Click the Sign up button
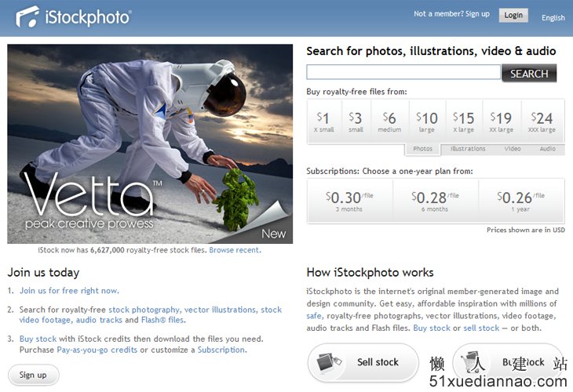This screenshot has height=392, width=573. point(33,375)
